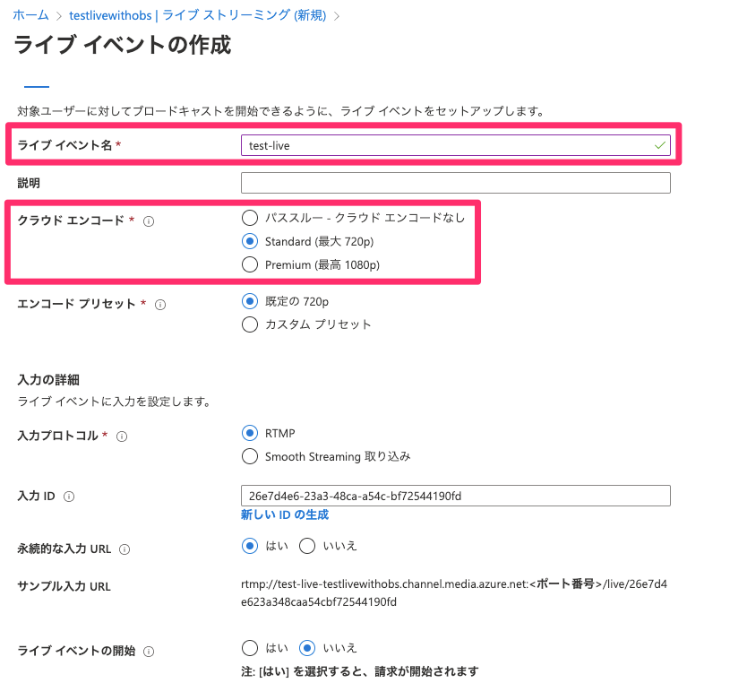Screen dimensions: 730x700
Task: Set ライブ イベントの開始 to はい
Action: tap(250, 648)
